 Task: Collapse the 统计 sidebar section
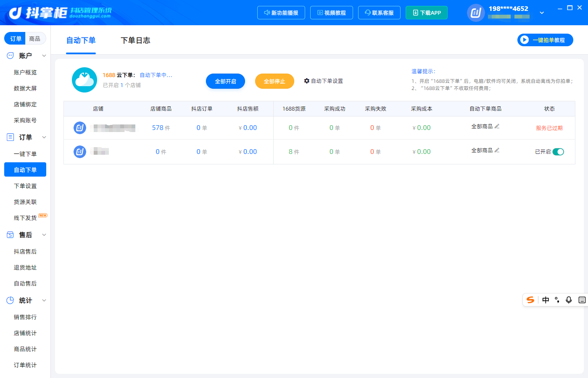(x=44, y=300)
